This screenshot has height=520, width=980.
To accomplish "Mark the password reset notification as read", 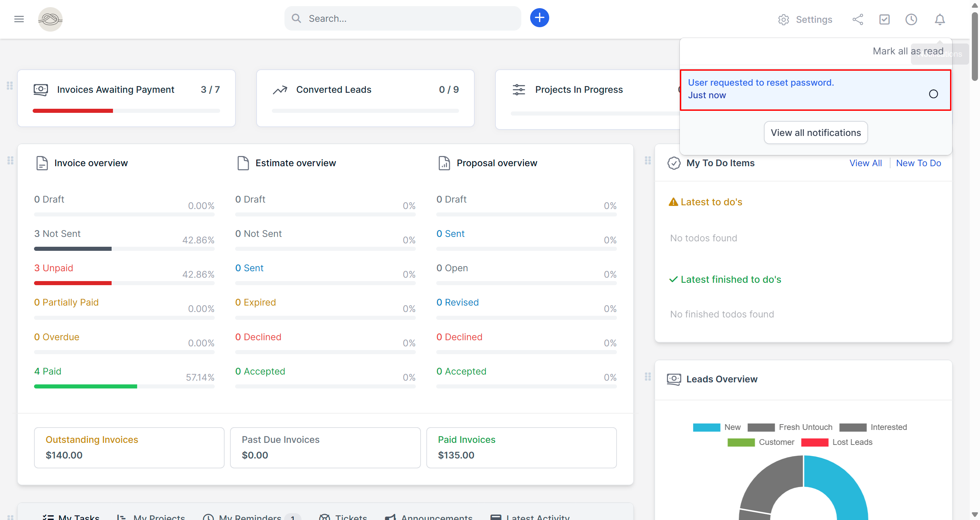I will (x=934, y=93).
